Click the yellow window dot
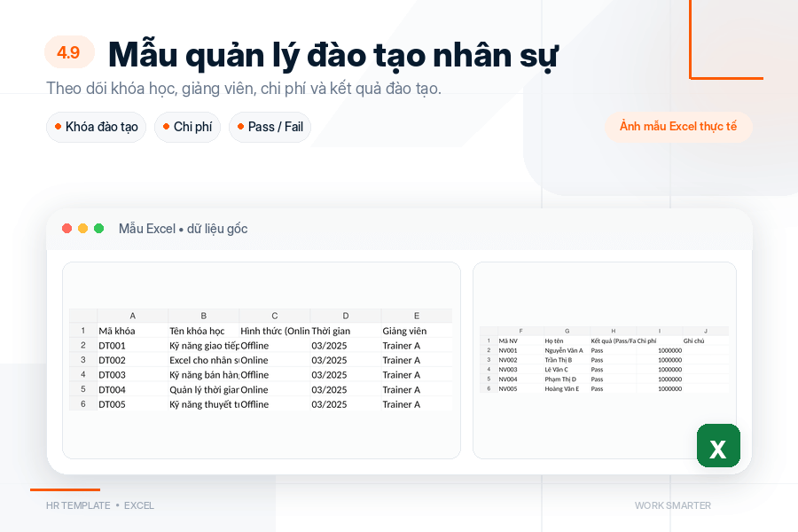Image resolution: width=798 pixels, height=532 pixels. (83, 229)
